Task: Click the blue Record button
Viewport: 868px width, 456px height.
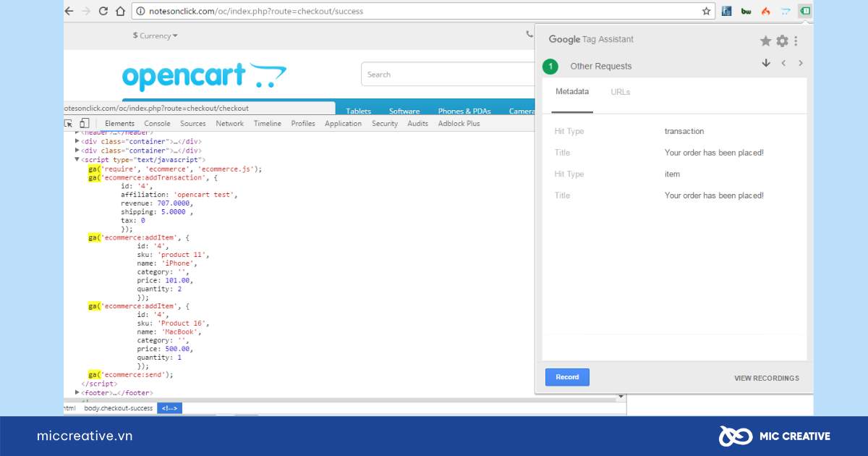Action: pos(567,377)
